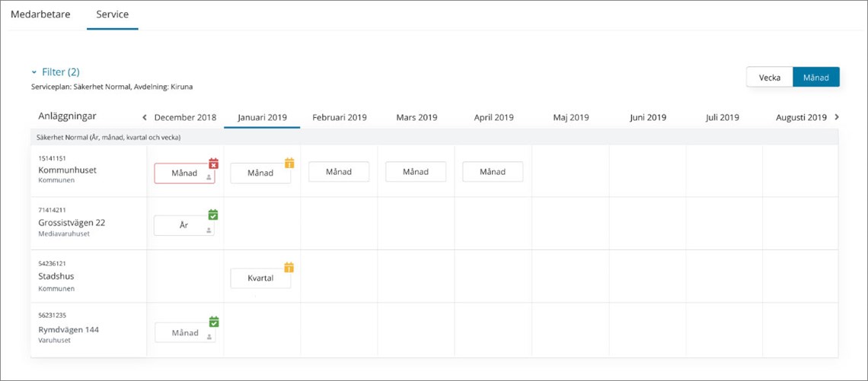Click yellow calendar icon on Stadshus Kvartal
The height and width of the screenshot is (381, 868).
pos(289,268)
